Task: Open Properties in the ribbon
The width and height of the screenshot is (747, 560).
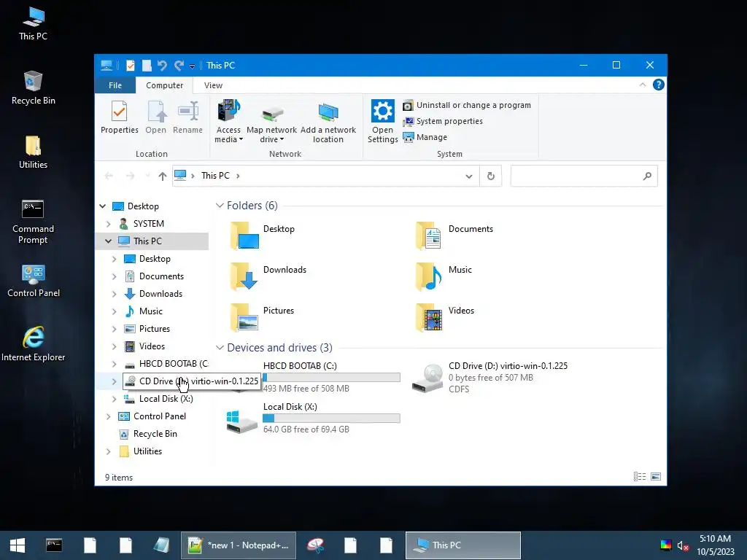Action: (119, 117)
